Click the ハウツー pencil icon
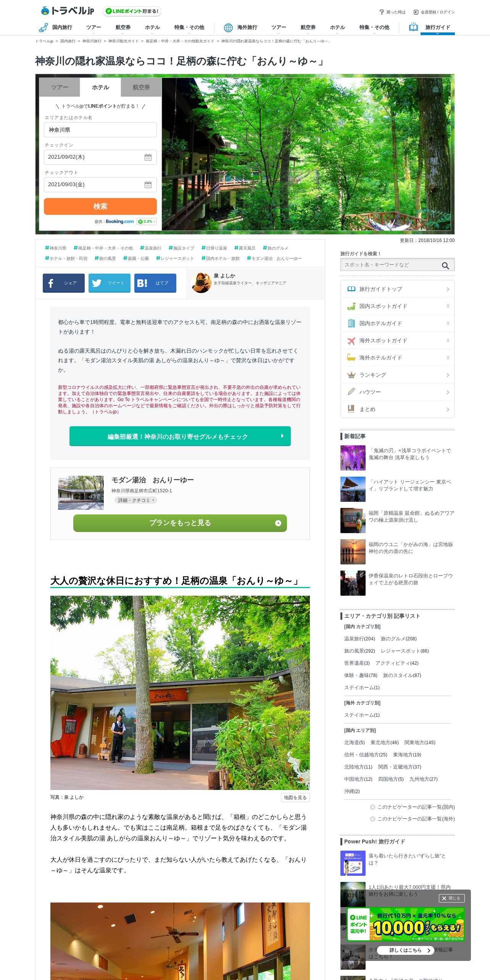 pos(351,392)
